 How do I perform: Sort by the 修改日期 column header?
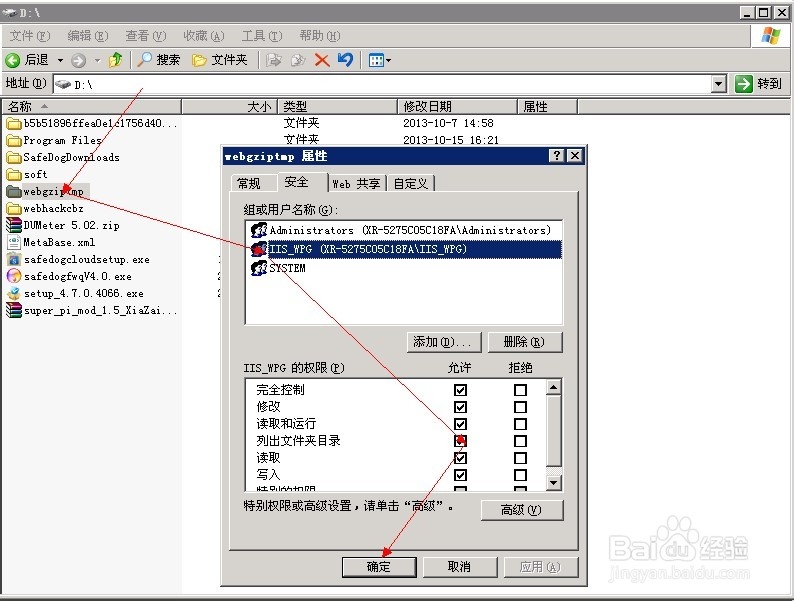coord(457,106)
